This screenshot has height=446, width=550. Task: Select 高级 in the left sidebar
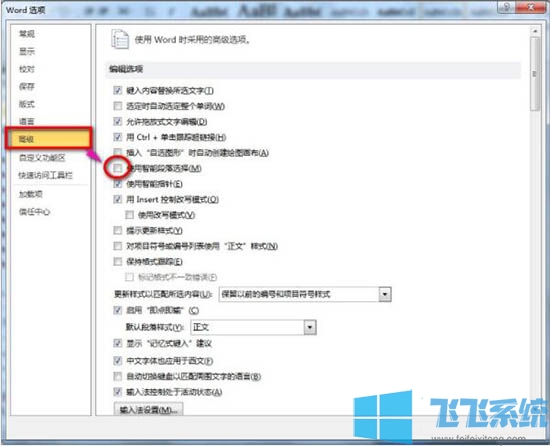point(49,139)
